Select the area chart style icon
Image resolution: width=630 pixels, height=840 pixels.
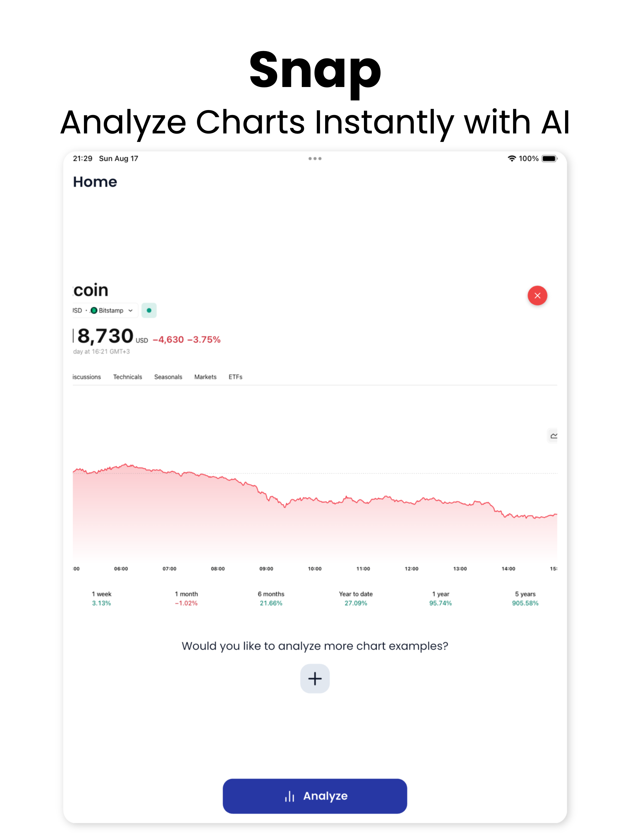[x=553, y=436]
